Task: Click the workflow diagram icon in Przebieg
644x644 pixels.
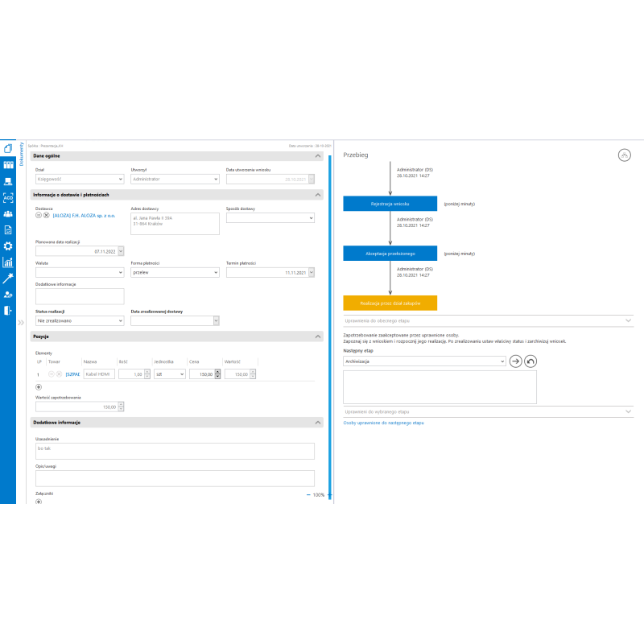Action: tap(625, 155)
